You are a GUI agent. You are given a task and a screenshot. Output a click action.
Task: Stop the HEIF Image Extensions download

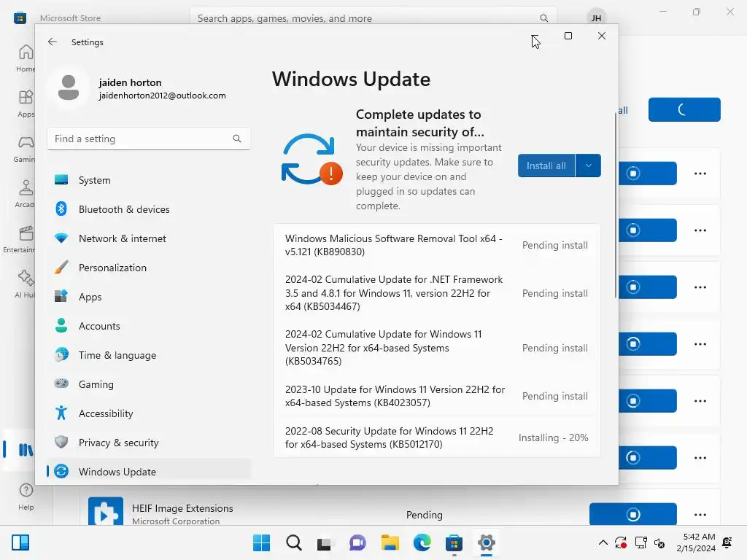tap(632, 514)
